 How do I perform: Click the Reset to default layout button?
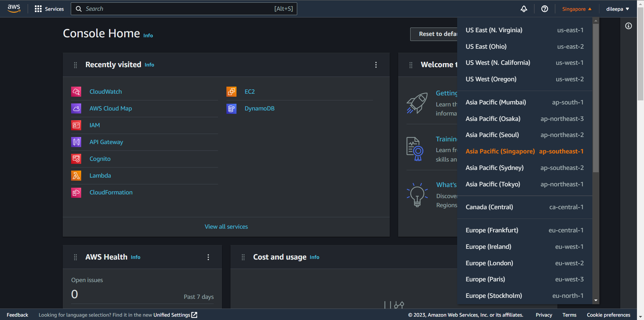click(434, 34)
